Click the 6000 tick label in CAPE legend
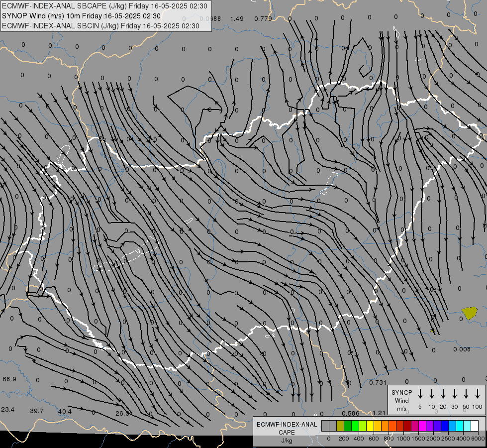 click(478, 439)
